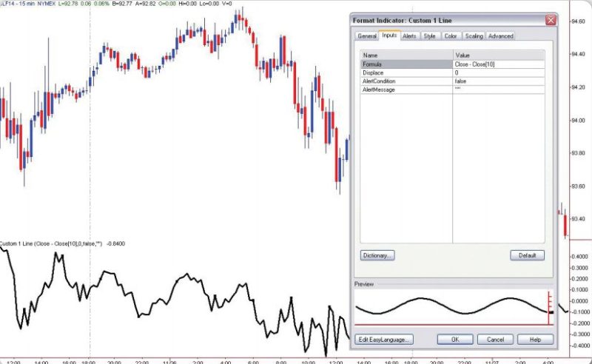Switch to the General tab

366,36
